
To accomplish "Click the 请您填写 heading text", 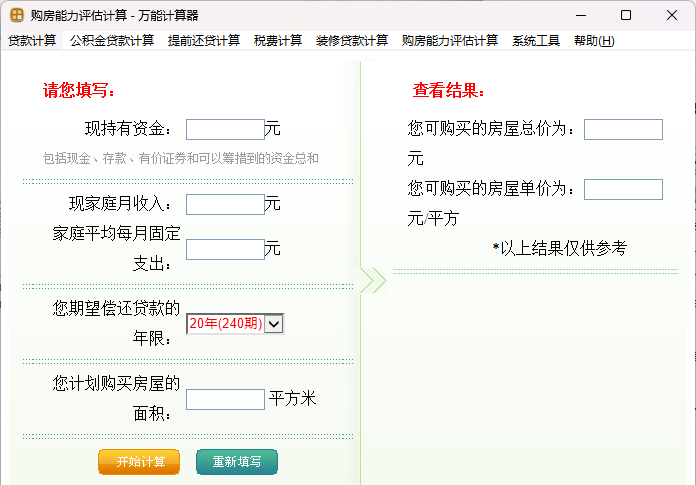I will coord(79,91).
